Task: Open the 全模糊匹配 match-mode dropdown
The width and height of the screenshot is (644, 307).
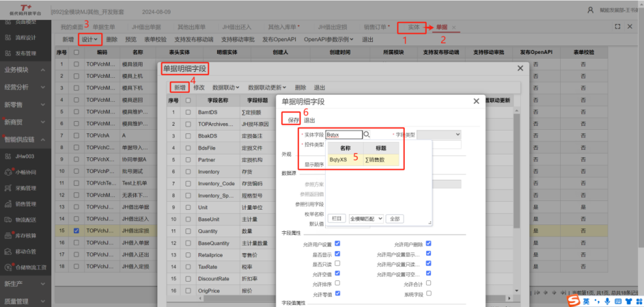Action: [366, 218]
